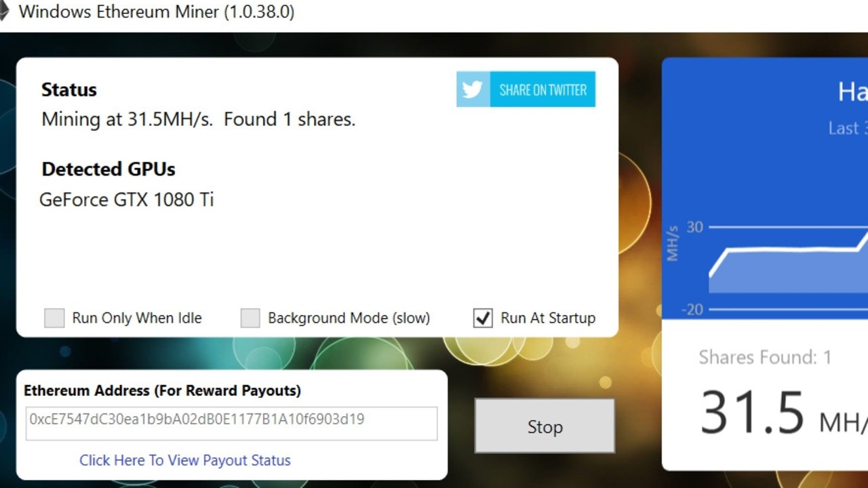This screenshot has height=488, width=868.
Task: Click the Twitter bird icon
Action: 473,89
